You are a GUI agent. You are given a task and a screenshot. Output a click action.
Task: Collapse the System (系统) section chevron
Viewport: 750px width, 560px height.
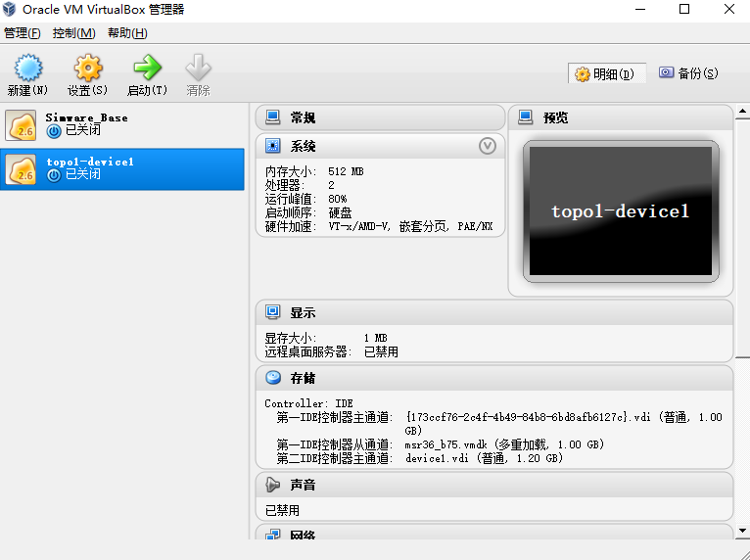pos(488,146)
